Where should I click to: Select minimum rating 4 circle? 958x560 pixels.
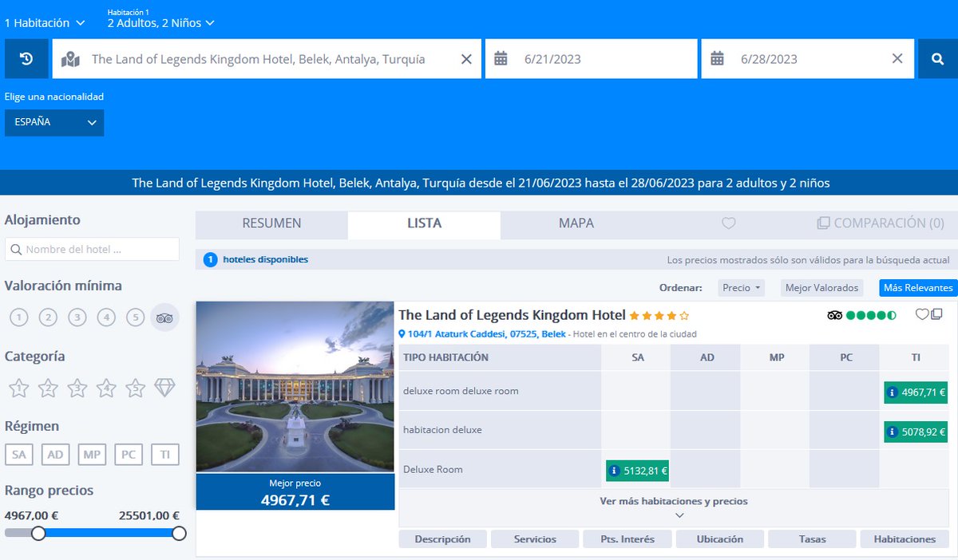[106, 318]
